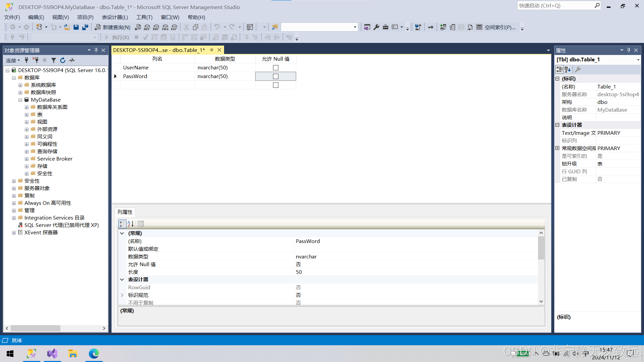
Task: Open the 表设计器(L) menu
Action: 115,17
